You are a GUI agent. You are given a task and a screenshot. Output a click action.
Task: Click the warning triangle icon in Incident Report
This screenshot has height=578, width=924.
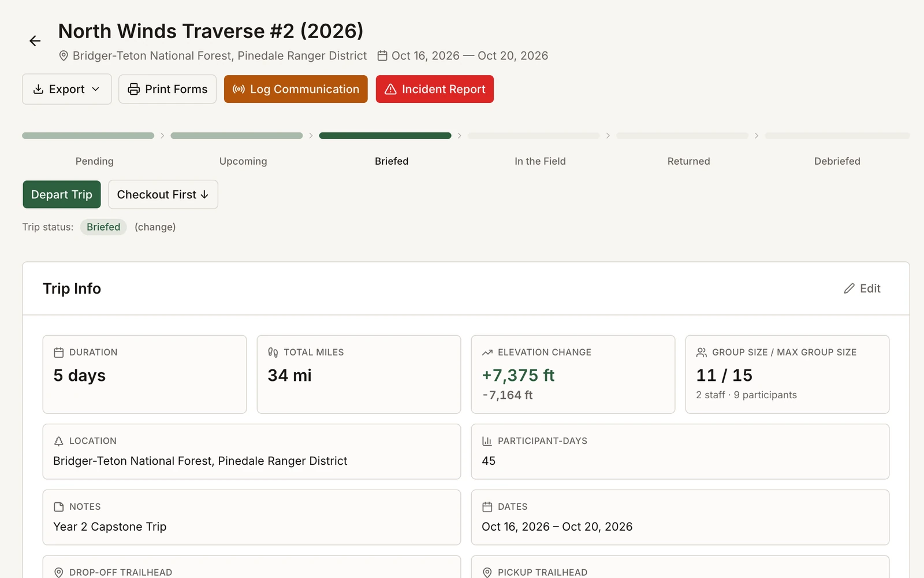[x=390, y=89]
